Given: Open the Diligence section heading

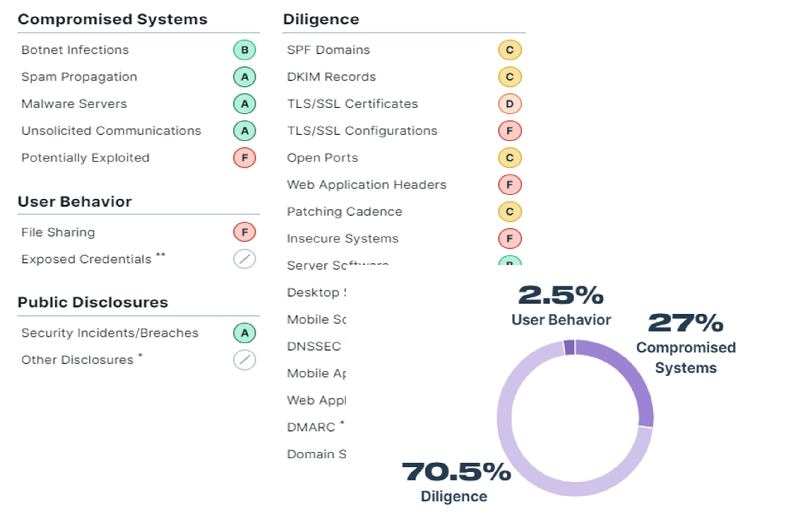Looking at the screenshot, I should coord(321,19).
